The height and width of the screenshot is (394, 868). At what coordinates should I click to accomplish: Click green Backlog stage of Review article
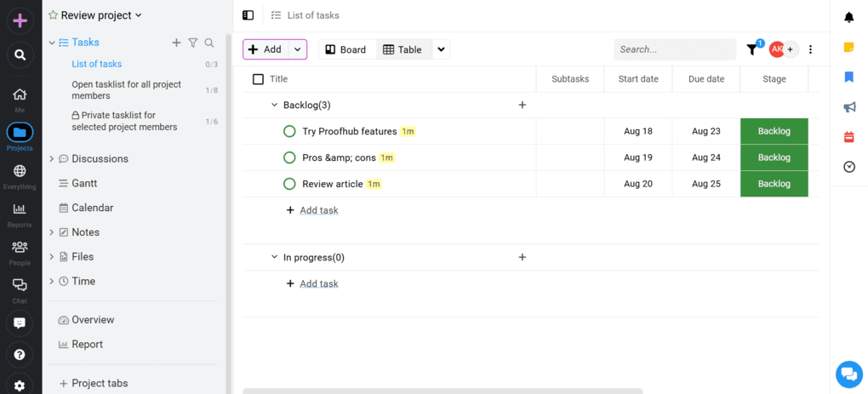[x=774, y=184]
